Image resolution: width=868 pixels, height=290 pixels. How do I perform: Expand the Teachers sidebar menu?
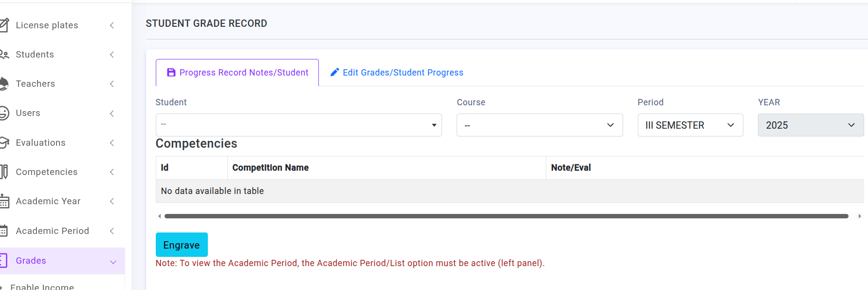(111, 84)
